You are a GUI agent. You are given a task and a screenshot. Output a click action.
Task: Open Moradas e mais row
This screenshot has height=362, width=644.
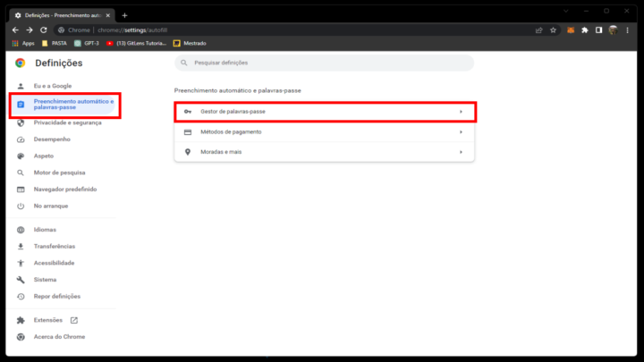pos(324,152)
